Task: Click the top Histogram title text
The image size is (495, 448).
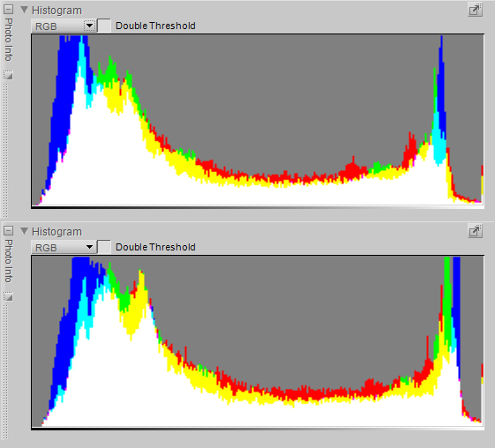Action: [56, 11]
